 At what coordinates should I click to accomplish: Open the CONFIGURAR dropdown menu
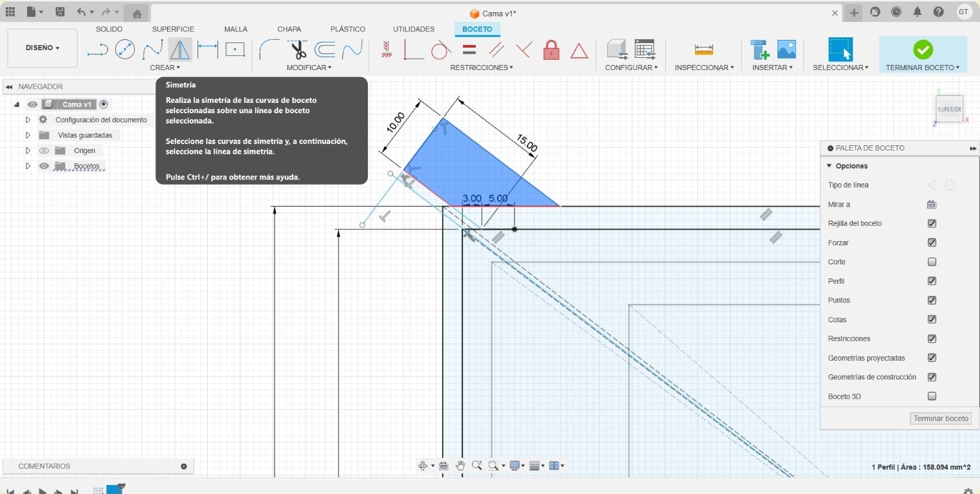(x=631, y=68)
